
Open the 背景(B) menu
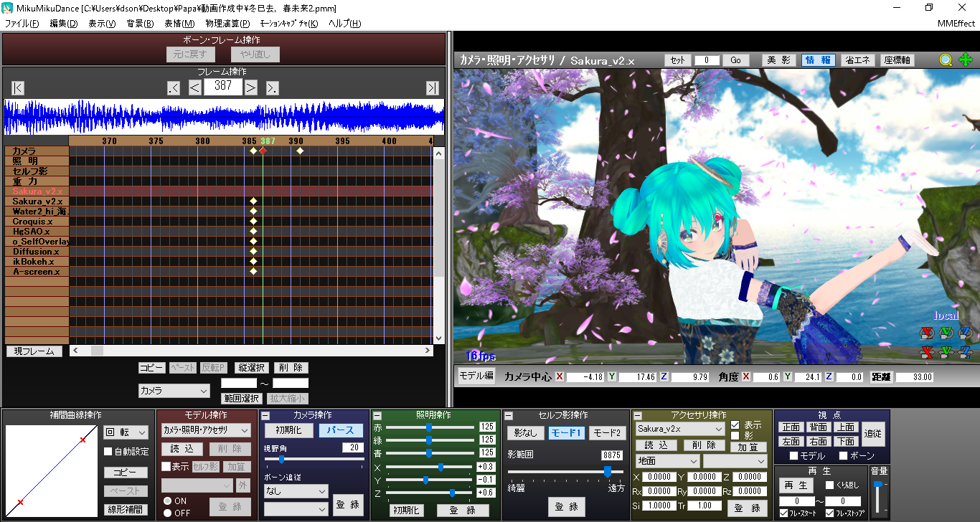140,24
